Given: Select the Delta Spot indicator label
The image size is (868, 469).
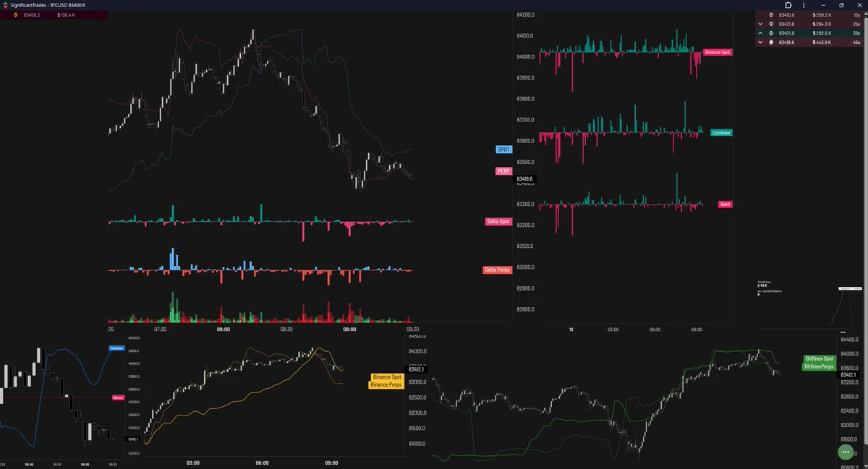Looking at the screenshot, I should point(498,222).
